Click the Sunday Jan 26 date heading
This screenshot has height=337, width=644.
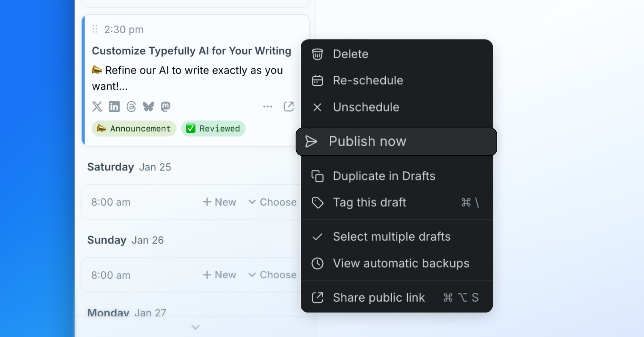tap(126, 240)
